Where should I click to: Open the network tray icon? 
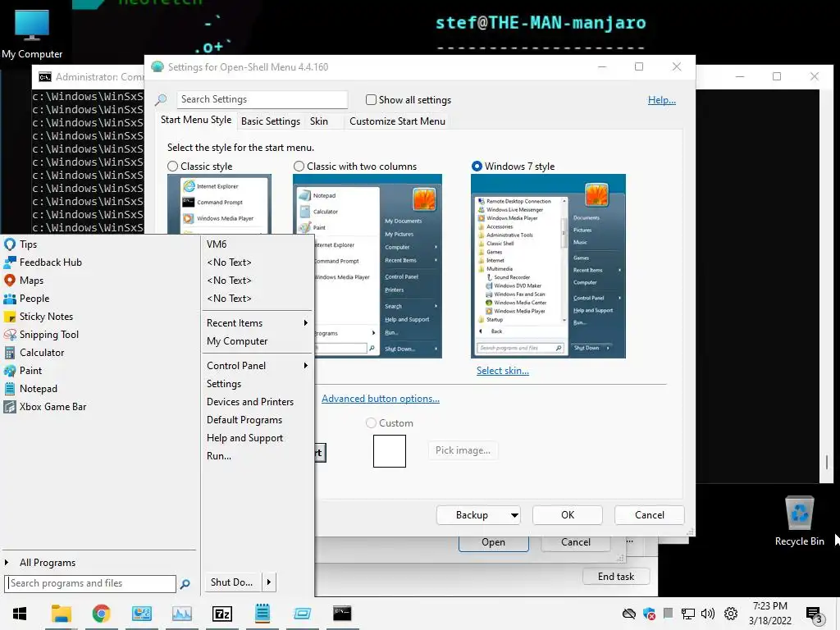coord(688,614)
